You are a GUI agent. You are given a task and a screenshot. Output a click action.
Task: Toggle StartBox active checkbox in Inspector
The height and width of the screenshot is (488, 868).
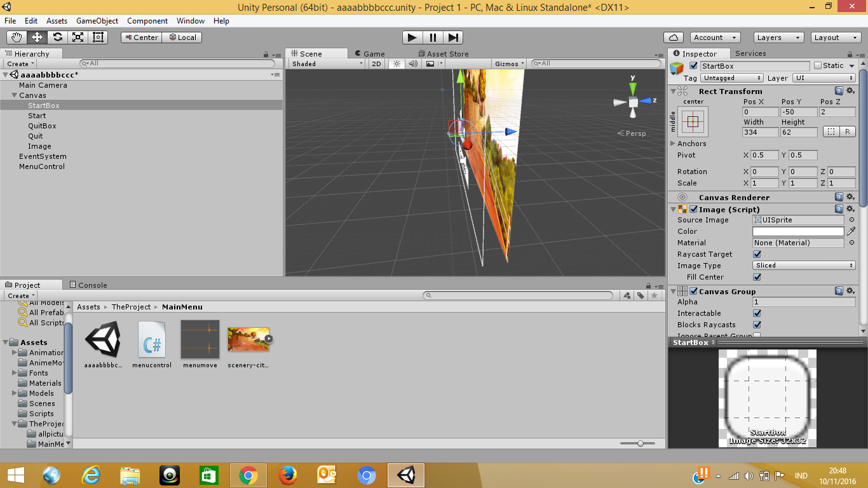(693, 65)
